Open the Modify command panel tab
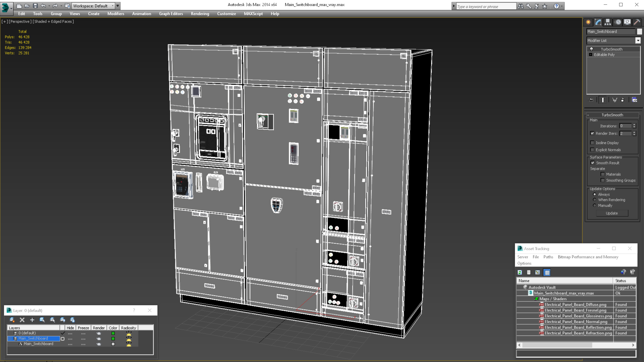The width and height of the screenshot is (644, 362). [x=598, y=22]
